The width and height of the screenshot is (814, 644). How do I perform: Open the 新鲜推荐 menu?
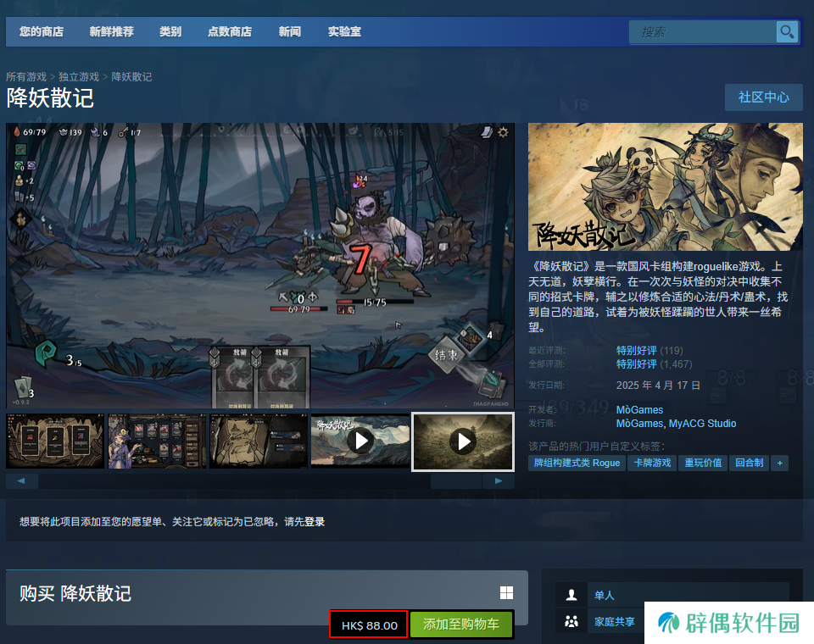coord(112,31)
